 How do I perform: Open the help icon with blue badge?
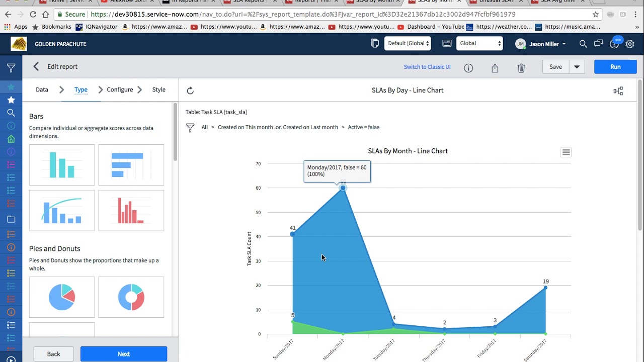(x=614, y=44)
